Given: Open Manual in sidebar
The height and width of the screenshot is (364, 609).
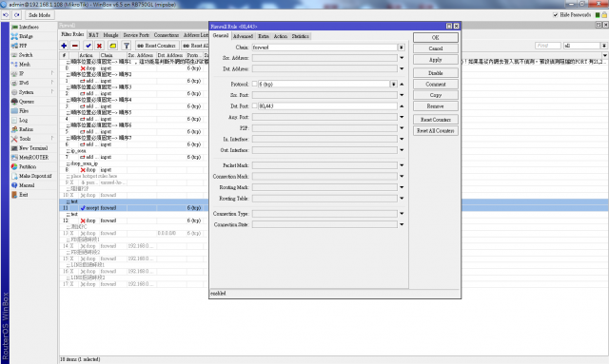Looking at the screenshot, I should (27, 185).
